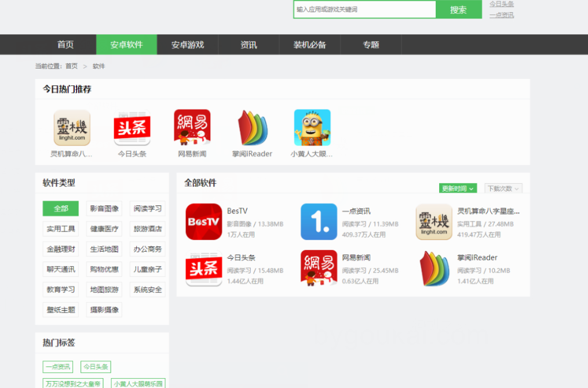
Task: Filter by 影音图像 category
Action: pos(104,208)
